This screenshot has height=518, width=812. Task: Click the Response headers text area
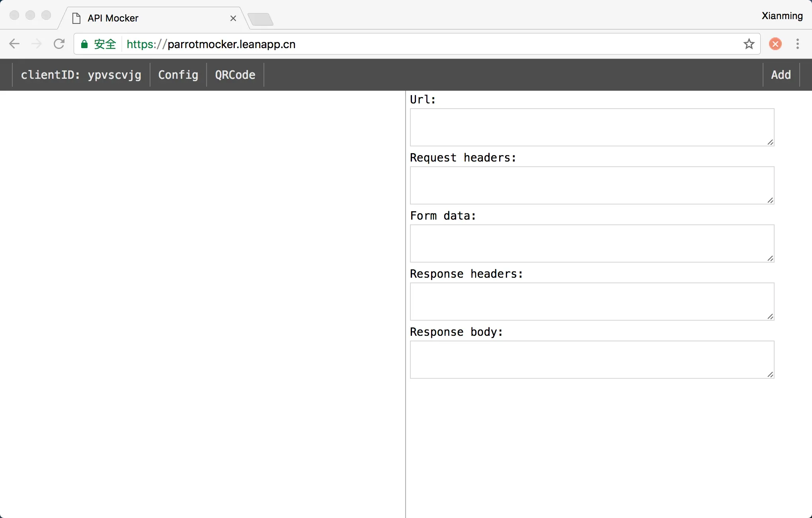tap(591, 302)
